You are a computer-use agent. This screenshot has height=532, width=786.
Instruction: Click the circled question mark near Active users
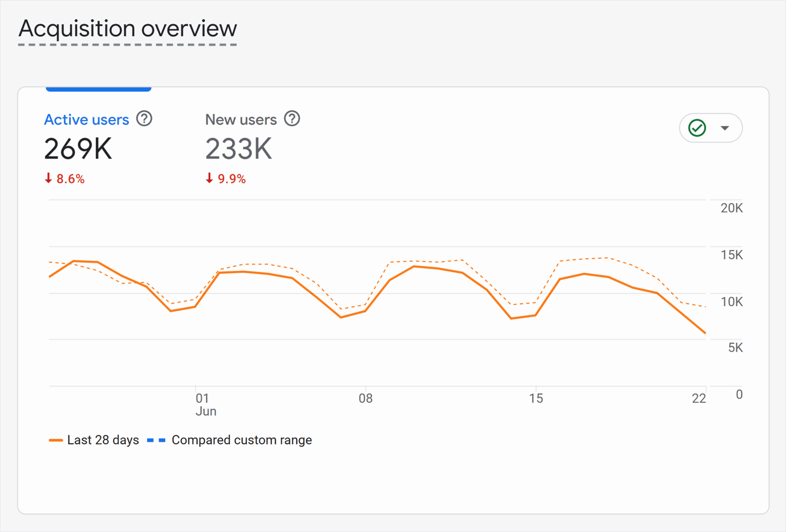(144, 119)
